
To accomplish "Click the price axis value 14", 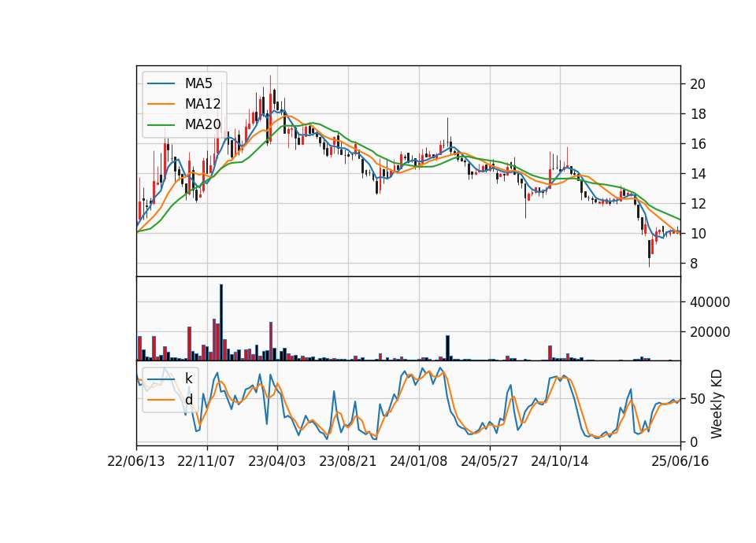I will point(698,174).
